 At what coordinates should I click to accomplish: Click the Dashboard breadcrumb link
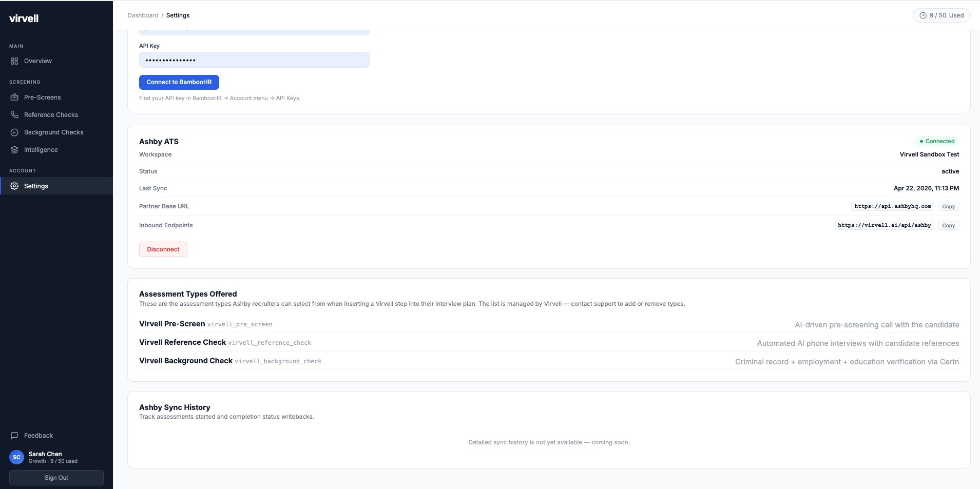point(143,15)
